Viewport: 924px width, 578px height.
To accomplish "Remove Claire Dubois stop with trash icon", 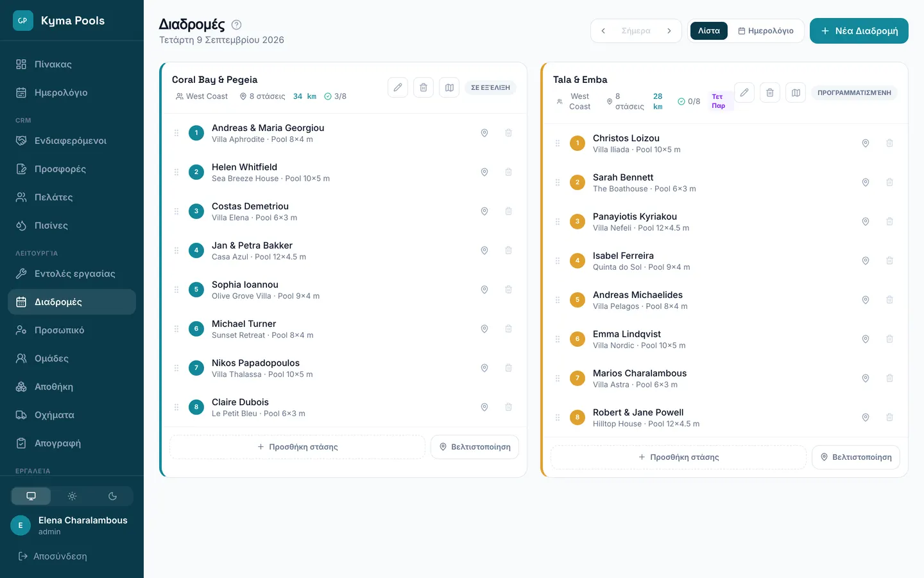I will pos(508,407).
